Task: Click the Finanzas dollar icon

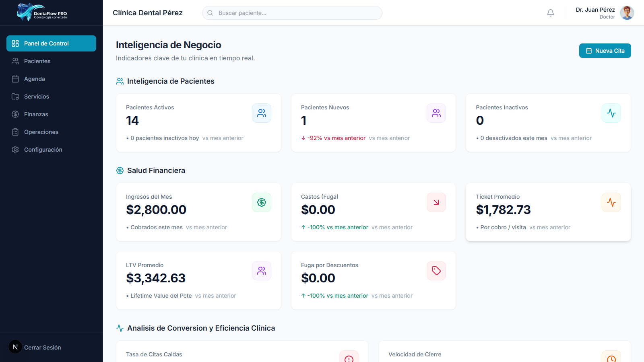Action: pos(15,114)
